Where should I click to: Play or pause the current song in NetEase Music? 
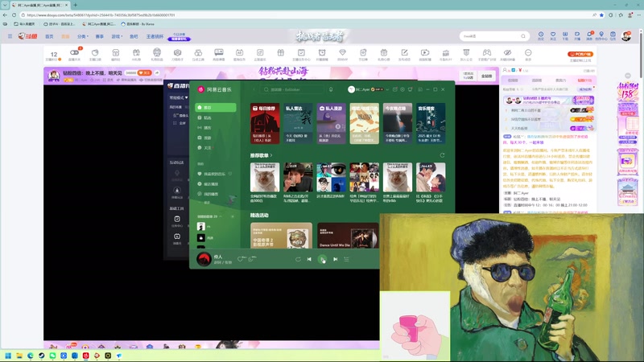point(323,259)
